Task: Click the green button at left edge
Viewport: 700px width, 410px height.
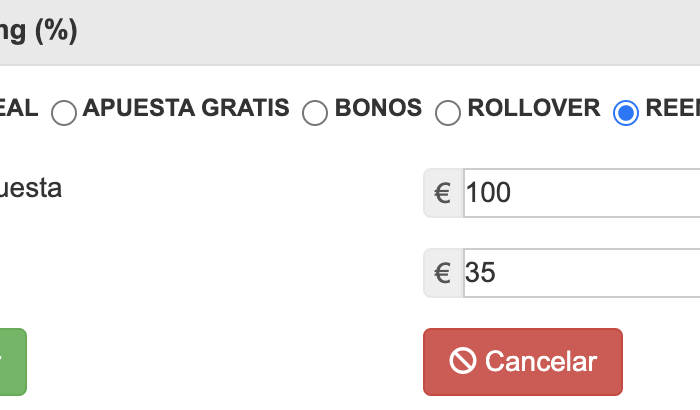Action: [x=13, y=362]
